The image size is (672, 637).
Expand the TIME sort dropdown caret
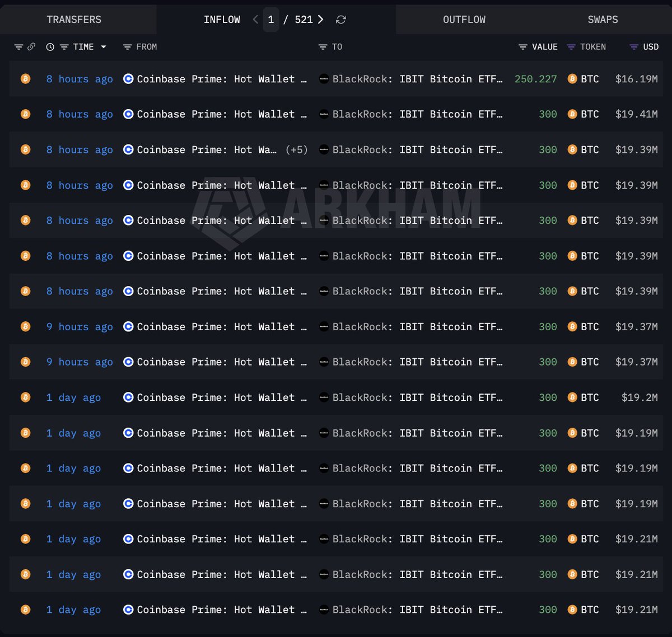(x=104, y=47)
